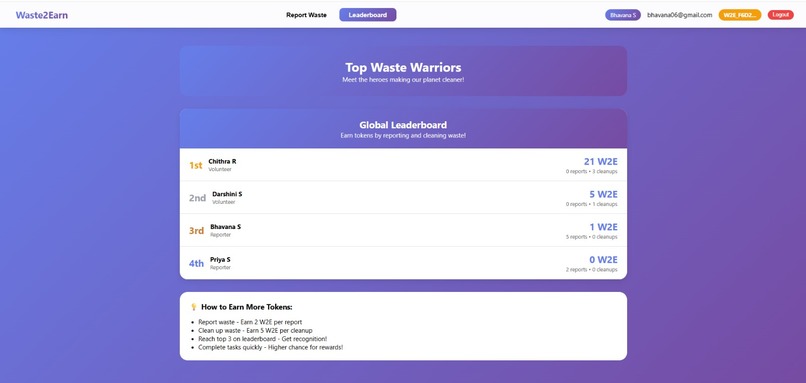Viewport: 806px width, 383px height.
Task: Click Volunteer role under Chithra R
Action: pyautogui.click(x=220, y=169)
